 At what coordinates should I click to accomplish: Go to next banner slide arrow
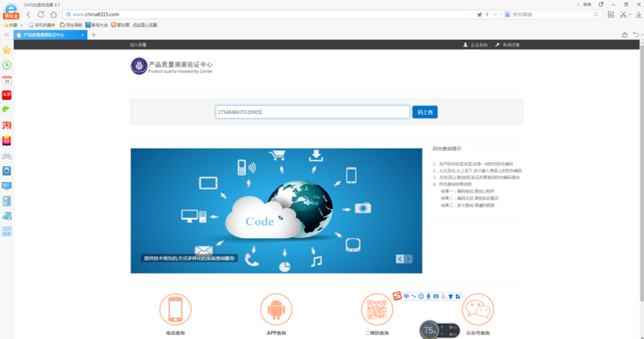(x=409, y=259)
